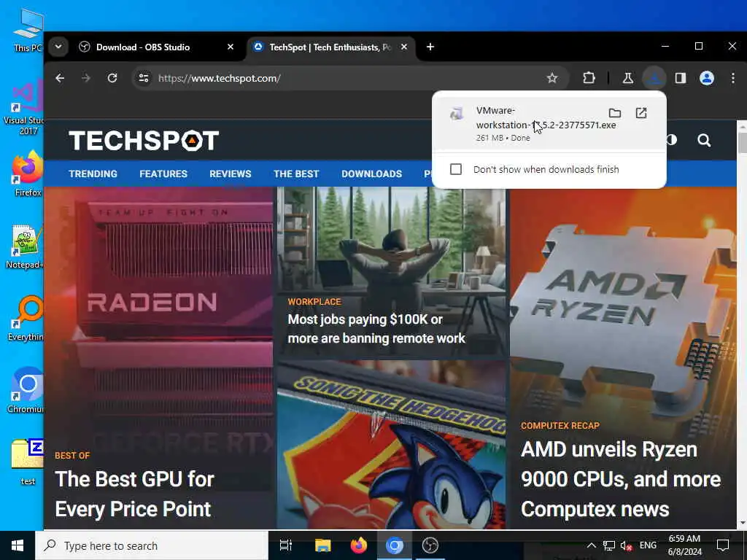Image resolution: width=747 pixels, height=560 pixels.
Task: Open the user profile avatar
Action: coord(706,78)
